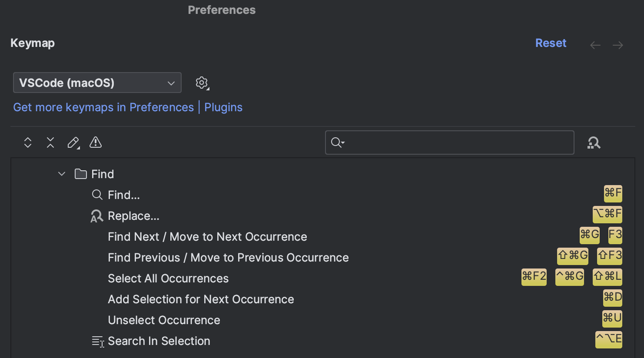This screenshot has width=644, height=358.
Task: Click the Reset link
Action: [551, 43]
